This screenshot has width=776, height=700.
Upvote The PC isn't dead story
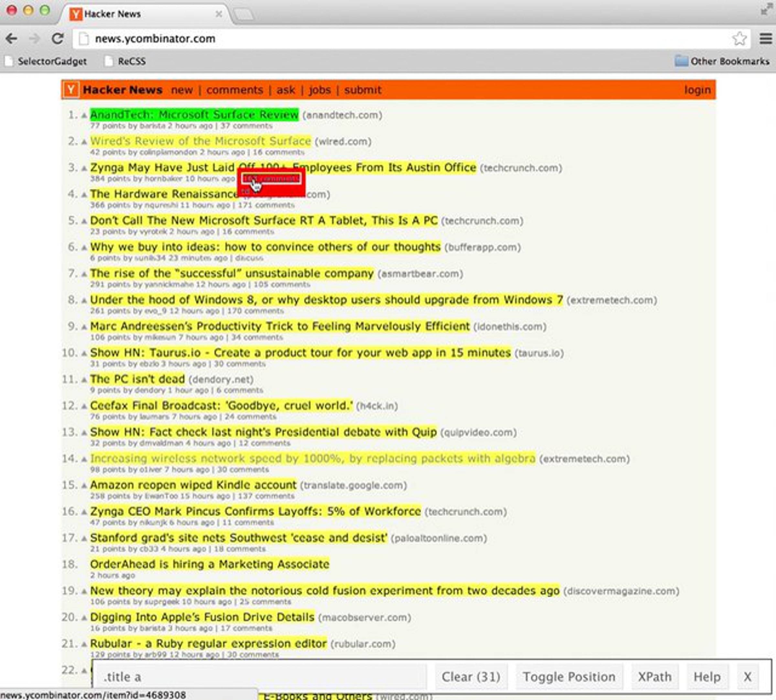84,380
